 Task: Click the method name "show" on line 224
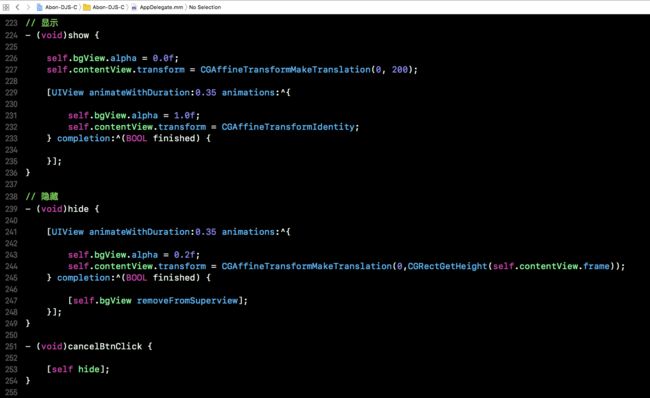(78, 35)
